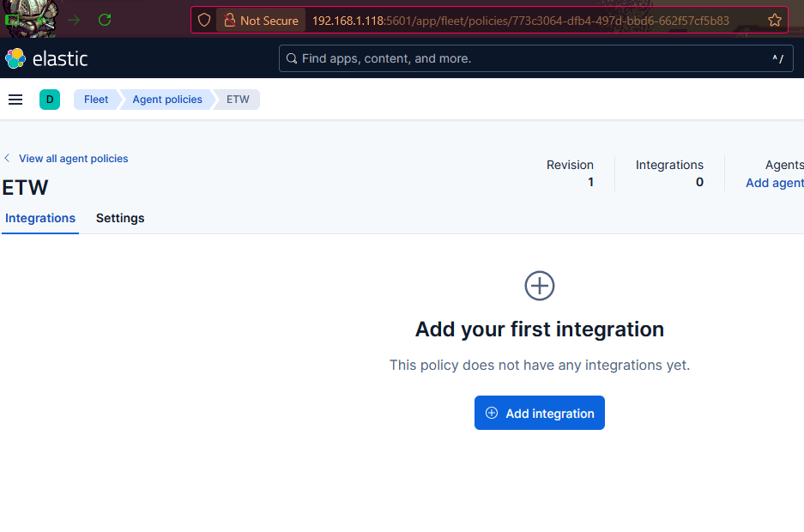
Task: Click the large plus circle icon
Action: [540, 286]
